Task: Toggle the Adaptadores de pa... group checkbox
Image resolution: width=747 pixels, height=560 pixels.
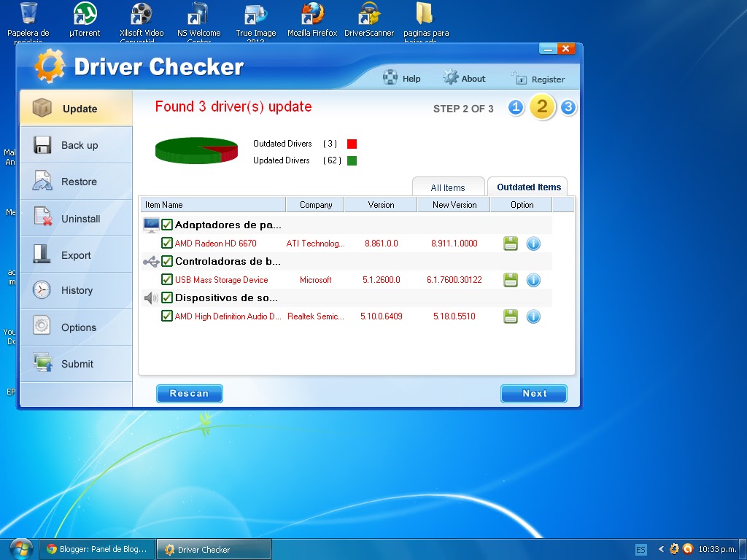Action: point(167,225)
